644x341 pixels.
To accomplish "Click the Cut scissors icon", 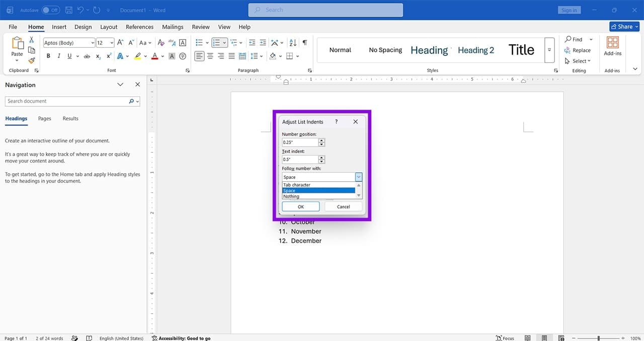I will coord(32,39).
